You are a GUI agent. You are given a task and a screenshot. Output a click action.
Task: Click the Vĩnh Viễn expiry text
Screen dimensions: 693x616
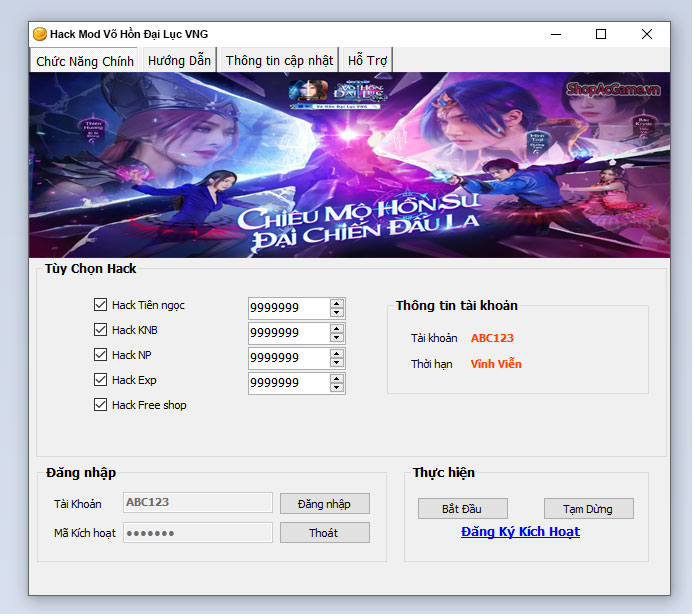[496, 364]
